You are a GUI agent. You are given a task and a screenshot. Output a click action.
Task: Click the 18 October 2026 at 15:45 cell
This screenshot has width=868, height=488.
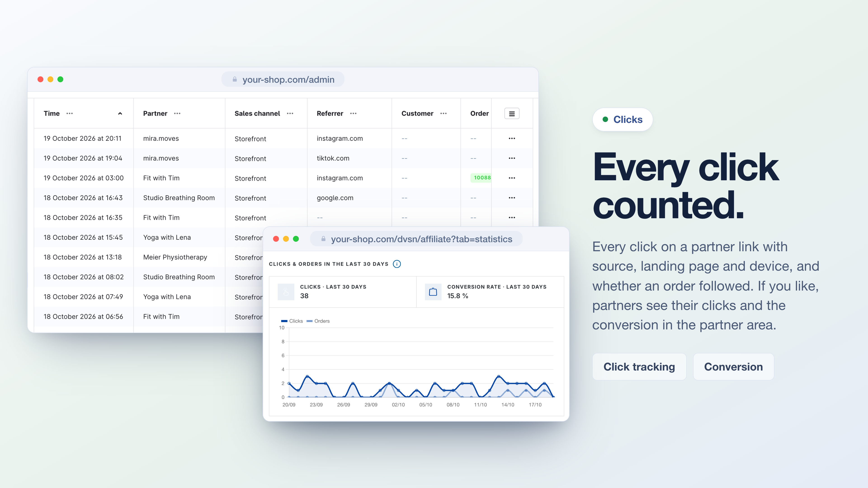click(83, 237)
